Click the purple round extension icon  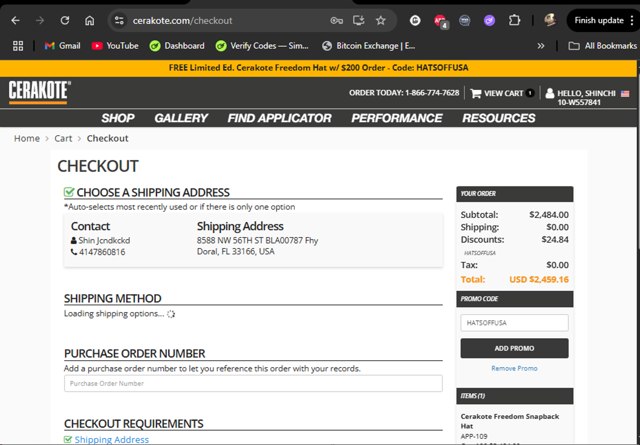489,20
